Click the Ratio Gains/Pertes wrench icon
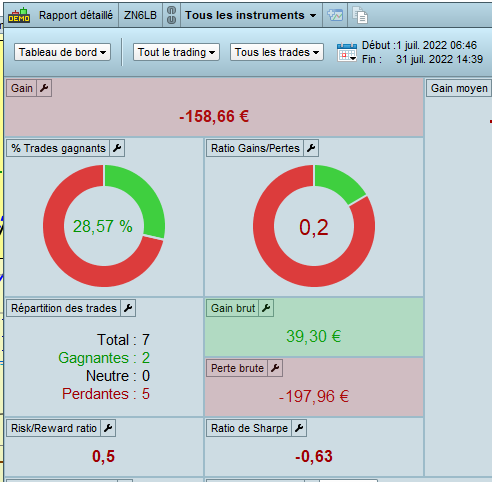Image resolution: width=492 pixels, height=482 pixels. 311,148
